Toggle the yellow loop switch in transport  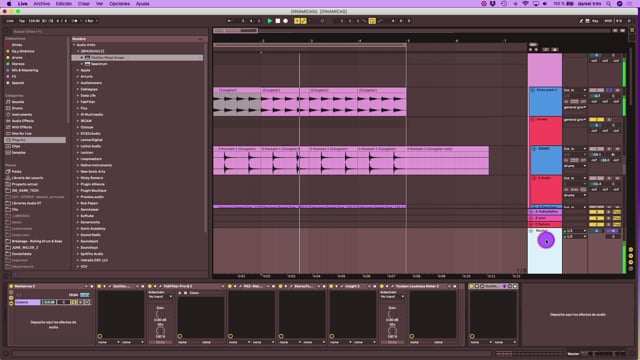tap(372, 21)
